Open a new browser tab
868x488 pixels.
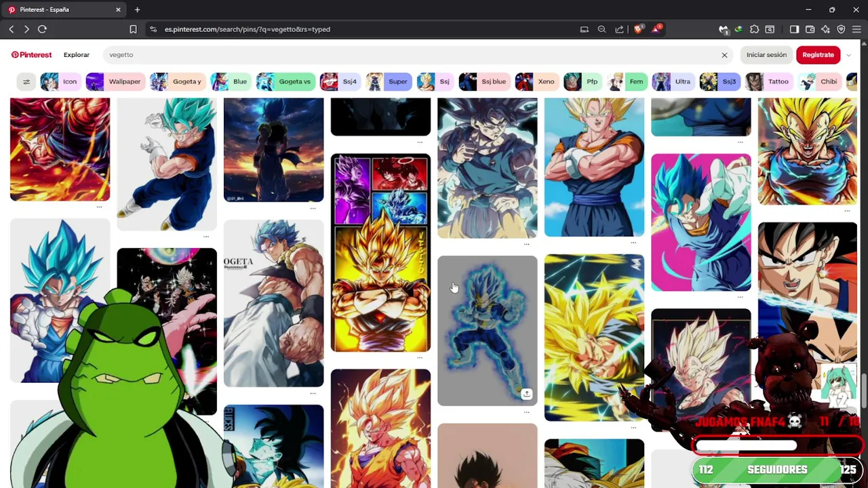tap(137, 9)
